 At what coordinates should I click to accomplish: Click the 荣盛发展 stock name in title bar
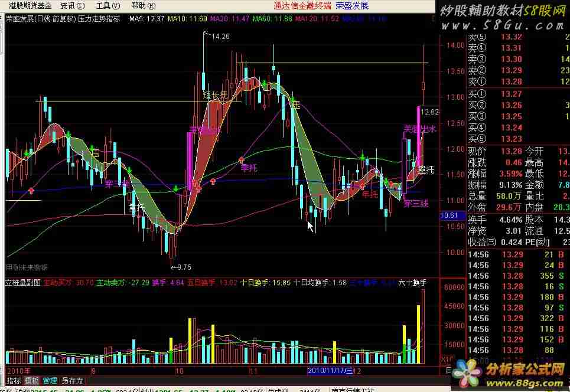click(352, 6)
